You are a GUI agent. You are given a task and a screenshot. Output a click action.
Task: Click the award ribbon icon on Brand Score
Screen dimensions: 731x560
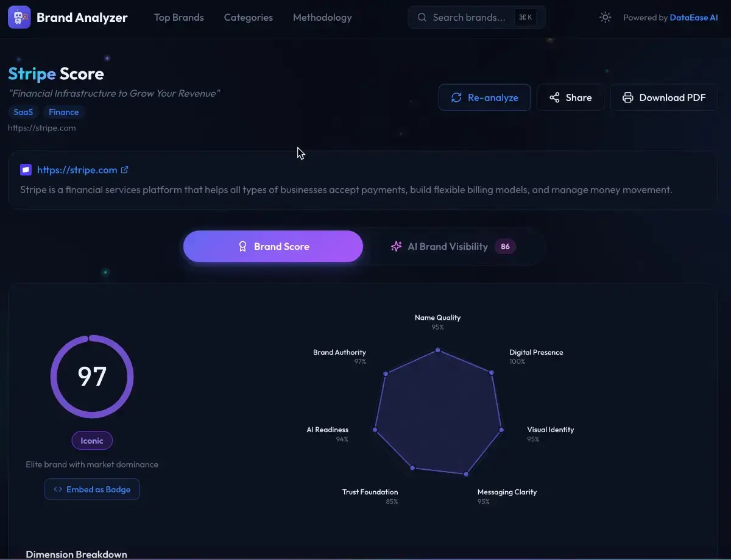pos(242,246)
